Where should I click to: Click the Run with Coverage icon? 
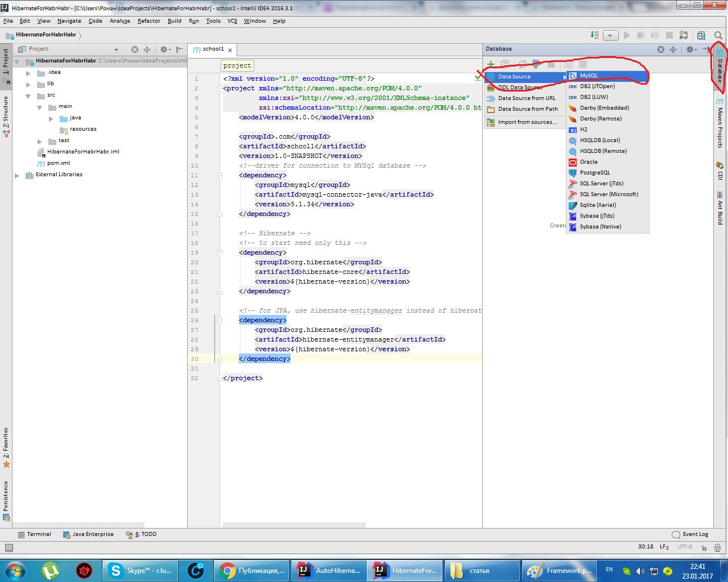click(655, 35)
